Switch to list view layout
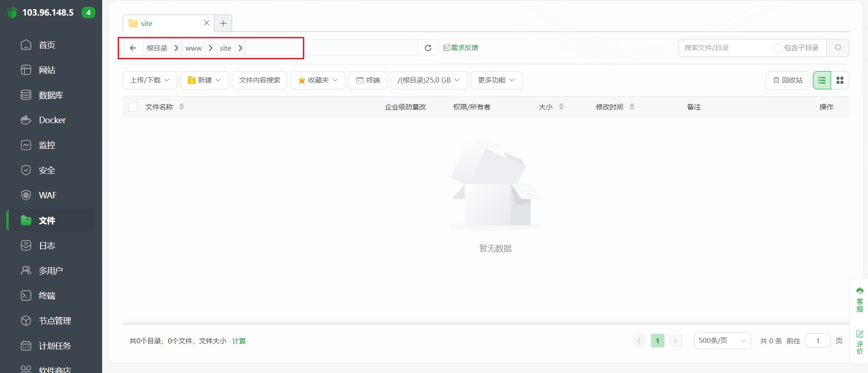 click(821, 80)
